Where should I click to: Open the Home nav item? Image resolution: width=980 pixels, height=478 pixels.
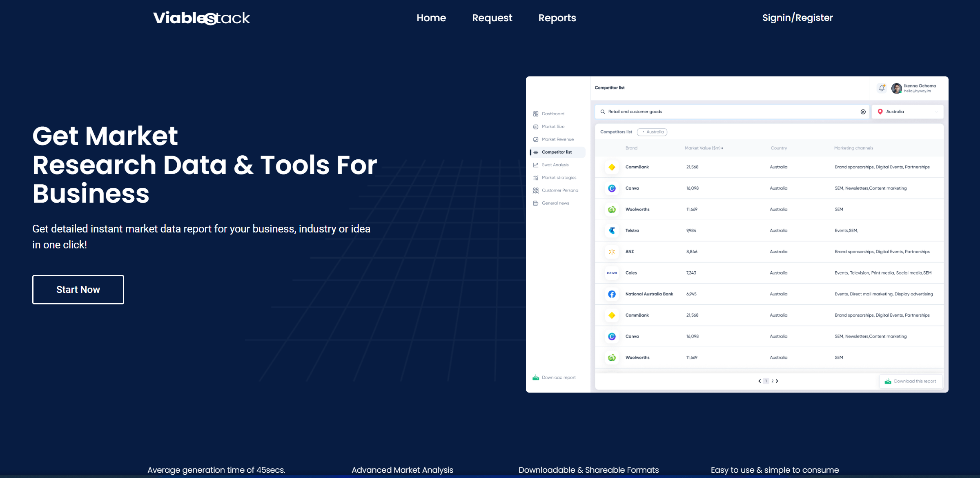pos(431,18)
